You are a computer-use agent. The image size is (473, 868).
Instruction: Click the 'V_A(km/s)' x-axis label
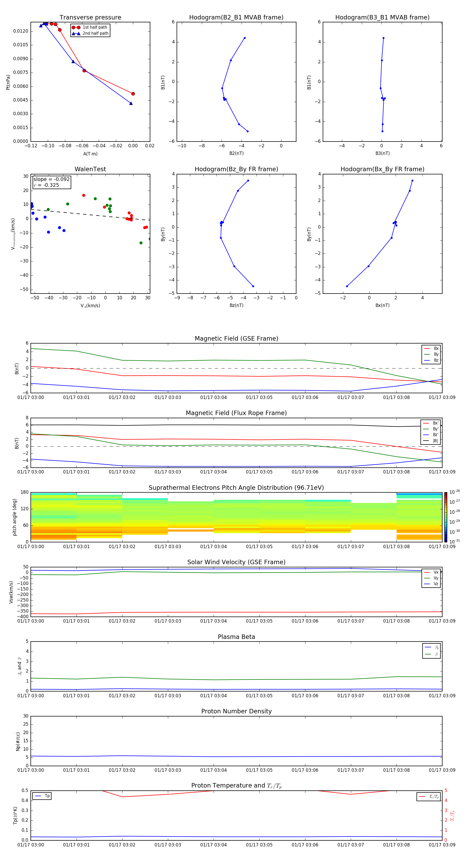click(90, 306)
